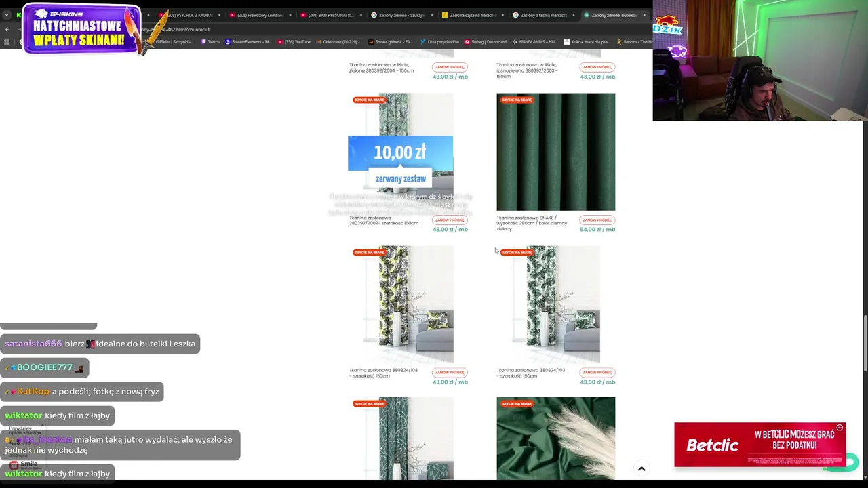868x488 pixels.
Task: Open the (356) YouTube bookmark
Action: (294, 42)
